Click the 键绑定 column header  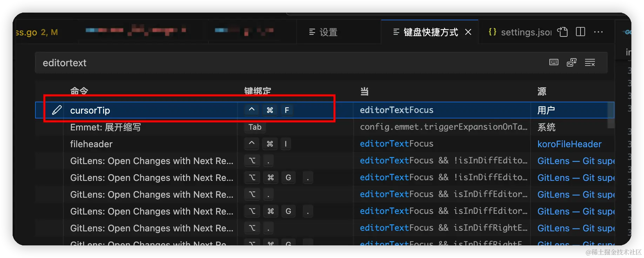tap(257, 91)
